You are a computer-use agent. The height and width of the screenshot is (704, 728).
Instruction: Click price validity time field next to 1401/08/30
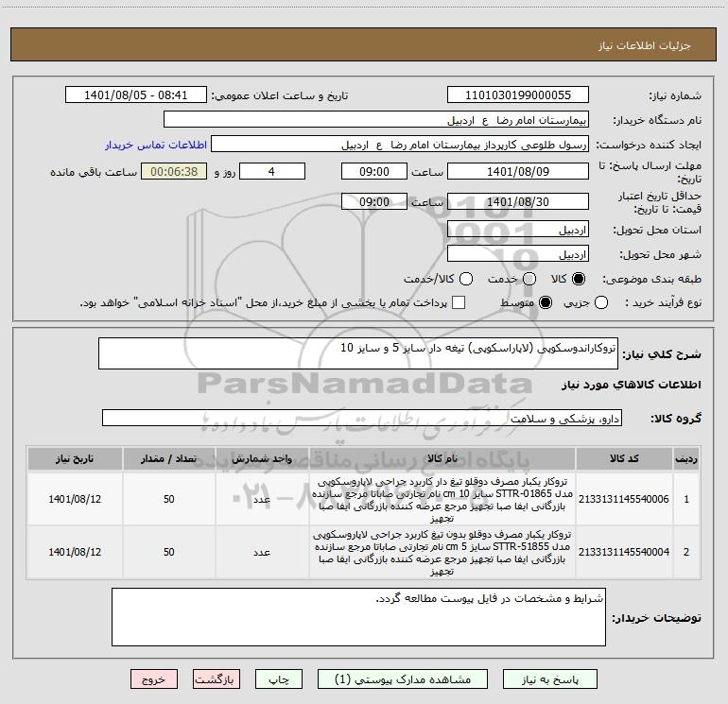374,201
